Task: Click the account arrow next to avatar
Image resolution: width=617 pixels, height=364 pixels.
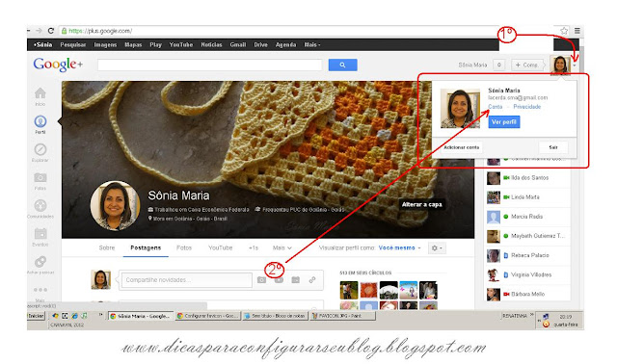Action: (575, 65)
